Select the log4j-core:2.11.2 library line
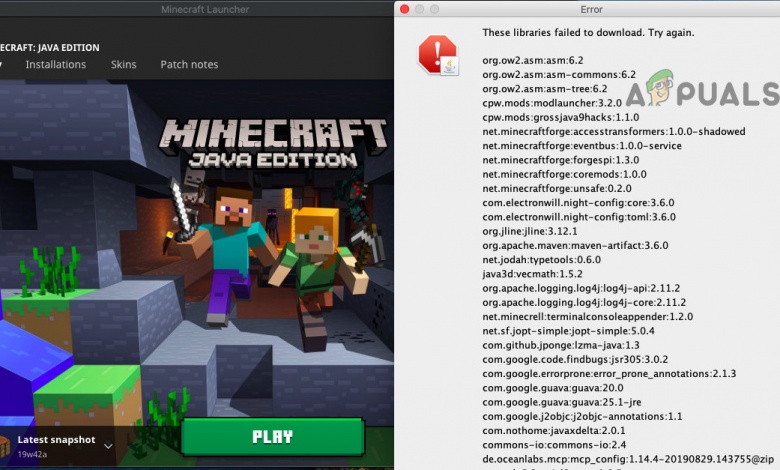The image size is (780, 470). (x=584, y=302)
